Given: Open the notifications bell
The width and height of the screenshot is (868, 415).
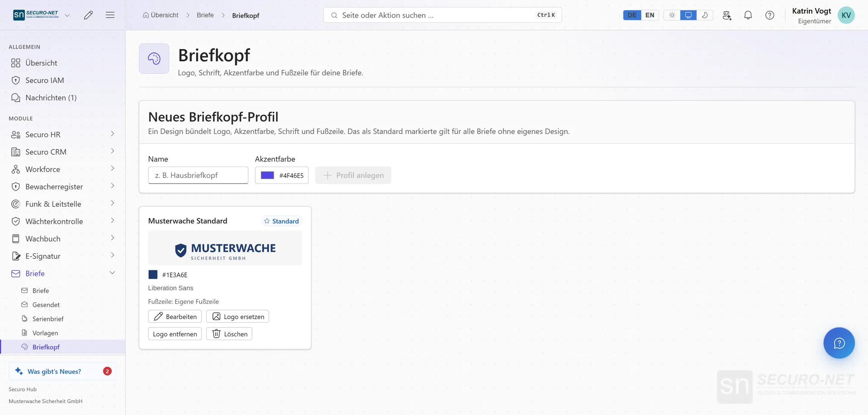Looking at the screenshot, I should click(748, 15).
